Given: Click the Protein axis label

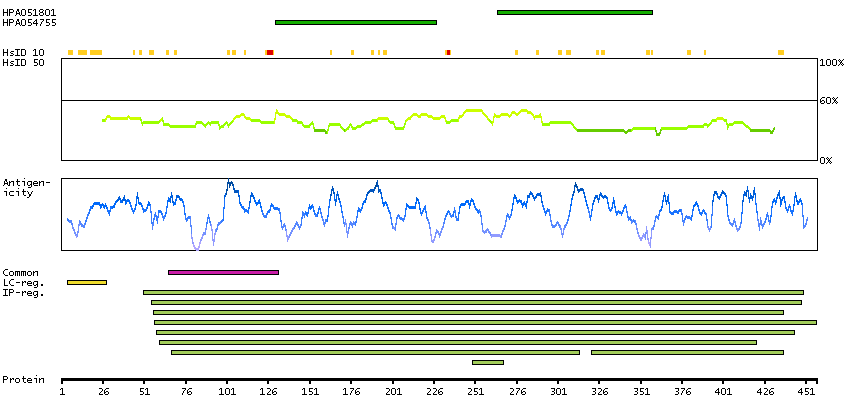Looking at the screenshot, I should [22, 380].
